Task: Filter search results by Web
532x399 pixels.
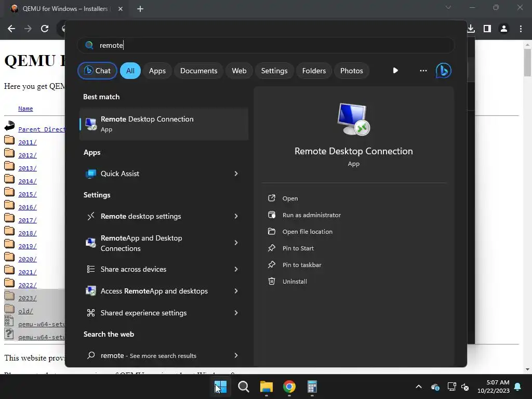Action: click(x=239, y=71)
